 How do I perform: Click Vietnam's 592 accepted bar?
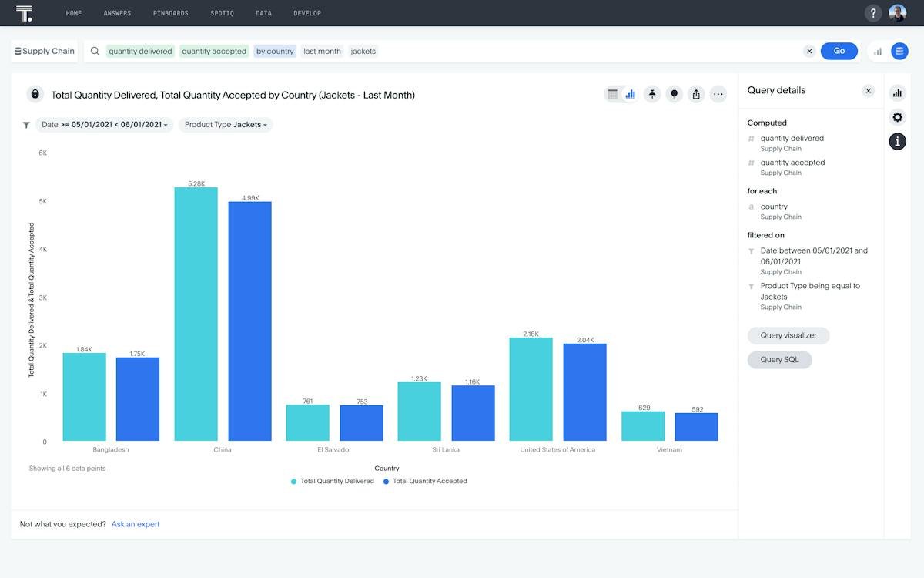click(697, 427)
